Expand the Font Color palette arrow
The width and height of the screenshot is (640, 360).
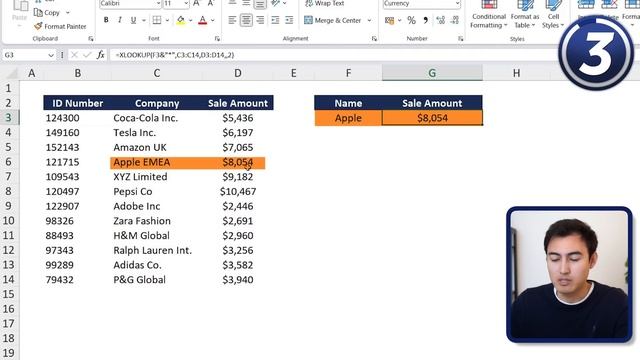click(x=213, y=20)
